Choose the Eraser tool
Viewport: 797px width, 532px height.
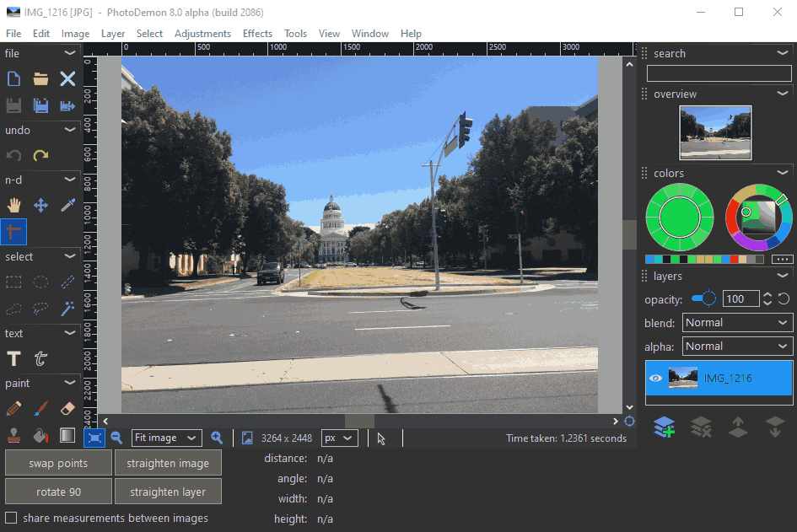[67, 409]
